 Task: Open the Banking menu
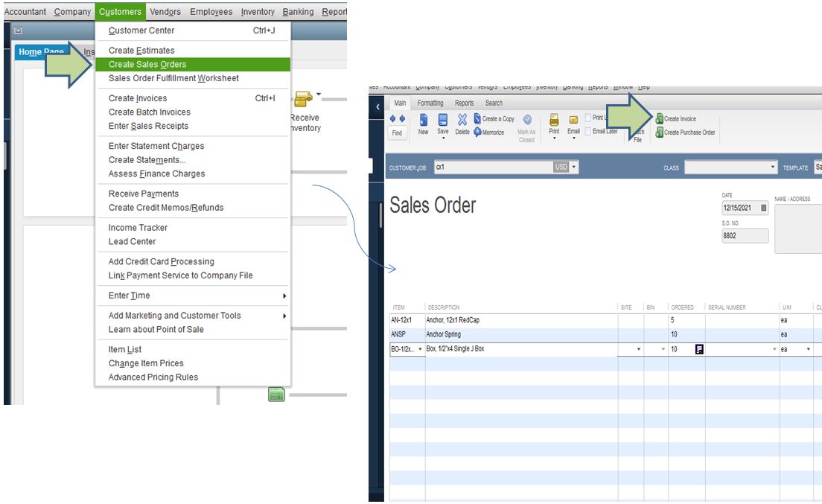click(298, 11)
